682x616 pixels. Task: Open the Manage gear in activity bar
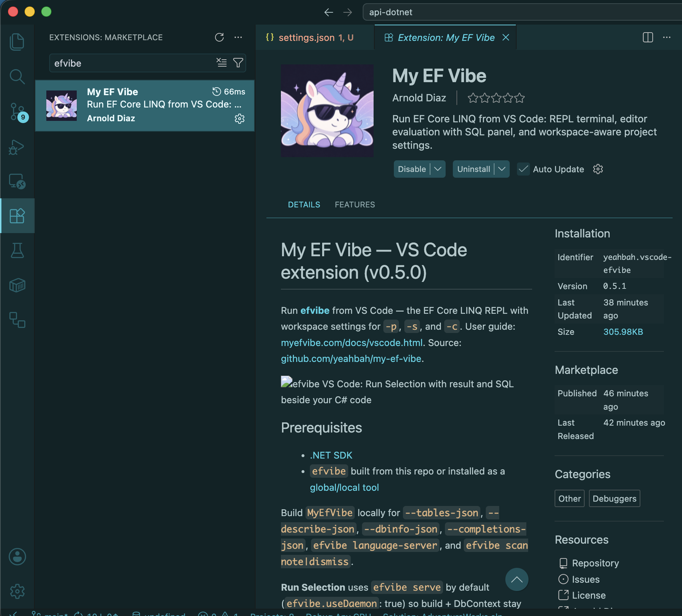17,591
